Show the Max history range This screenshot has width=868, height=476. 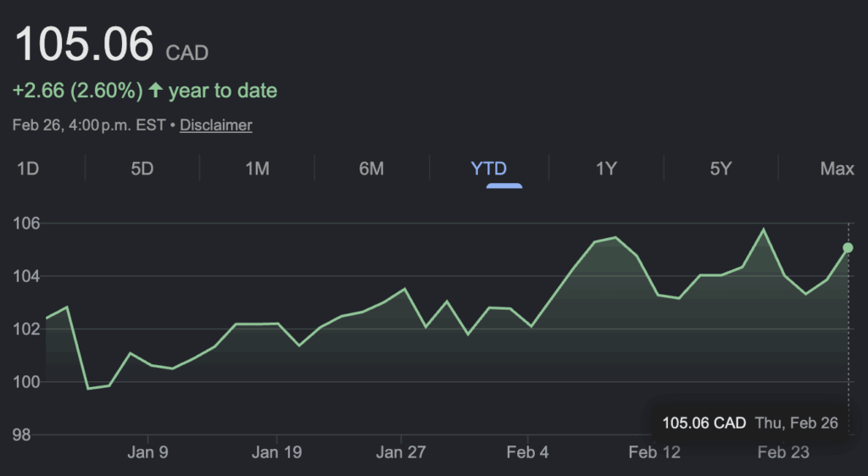click(837, 169)
